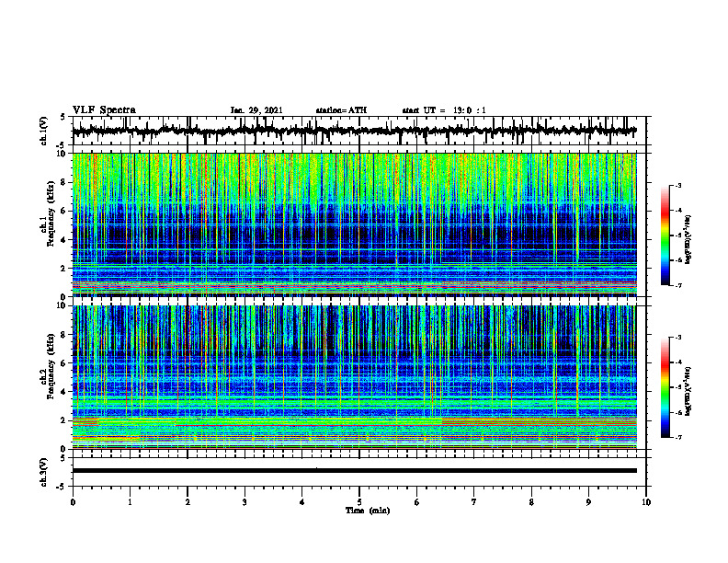Click the "-7" label on the ch.2 colorbar
The image size is (728, 563).
(x=678, y=437)
